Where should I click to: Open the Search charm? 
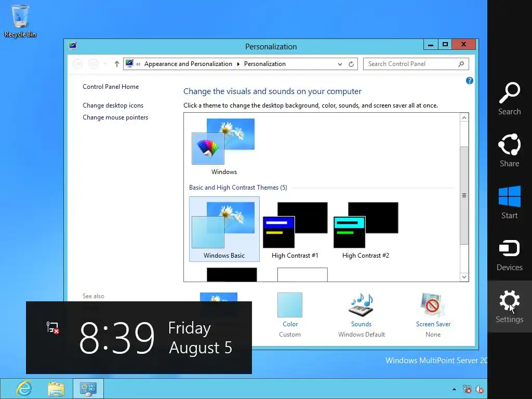pyautogui.click(x=509, y=98)
